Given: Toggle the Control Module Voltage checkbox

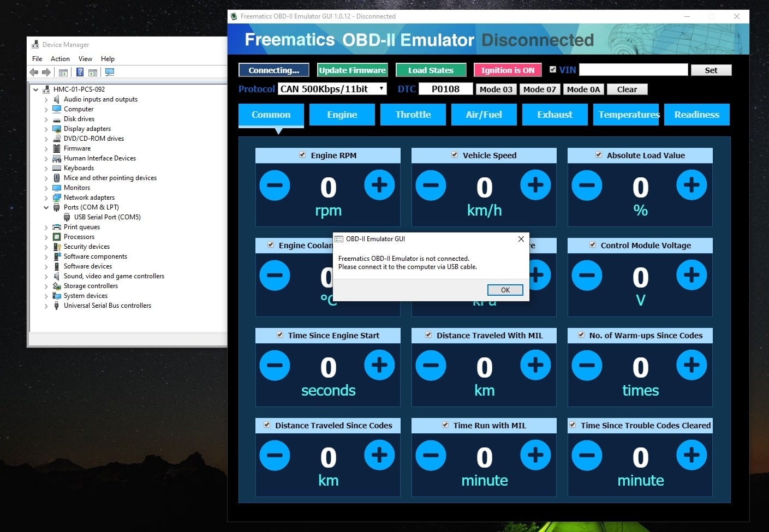Looking at the screenshot, I should (593, 245).
